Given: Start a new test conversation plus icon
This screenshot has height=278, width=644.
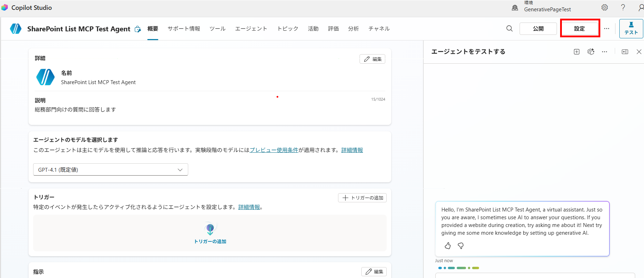Looking at the screenshot, I should [x=577, y=52].
